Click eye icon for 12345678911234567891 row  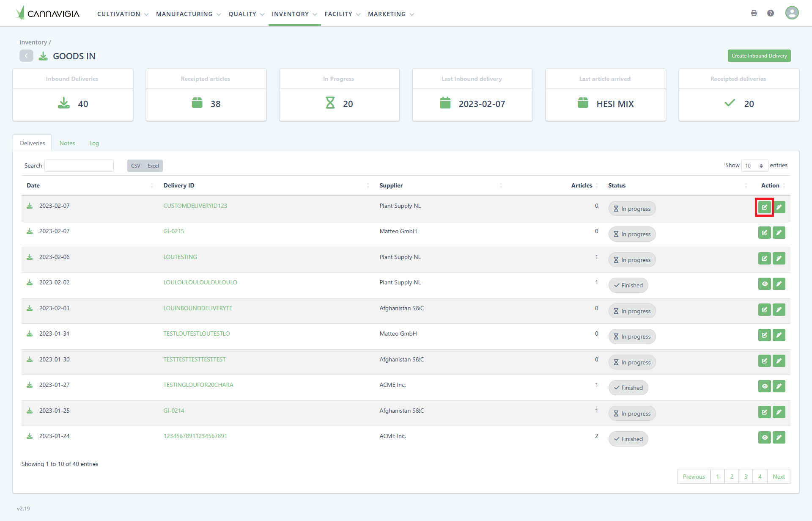764,438
